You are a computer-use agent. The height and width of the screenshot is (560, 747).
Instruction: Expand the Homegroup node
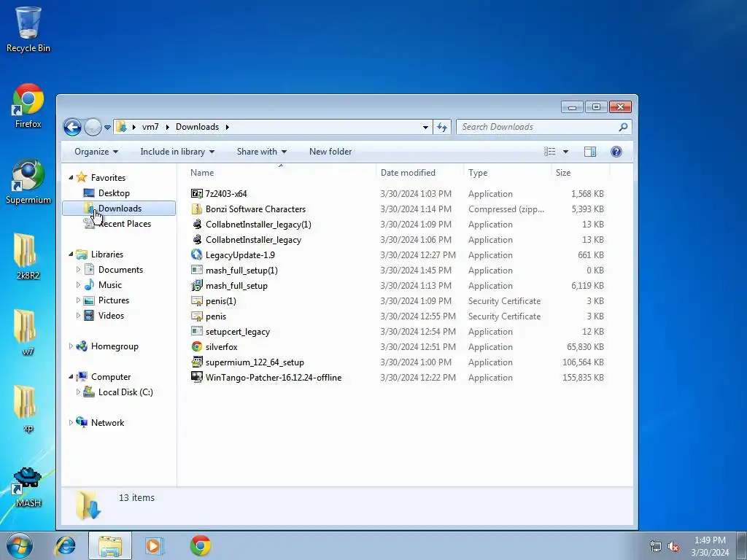(71, 346)
